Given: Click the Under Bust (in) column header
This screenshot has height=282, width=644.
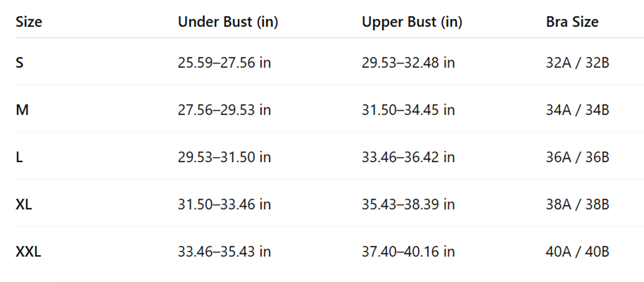Looking at the screenshot, I should [x=228, y=22].
